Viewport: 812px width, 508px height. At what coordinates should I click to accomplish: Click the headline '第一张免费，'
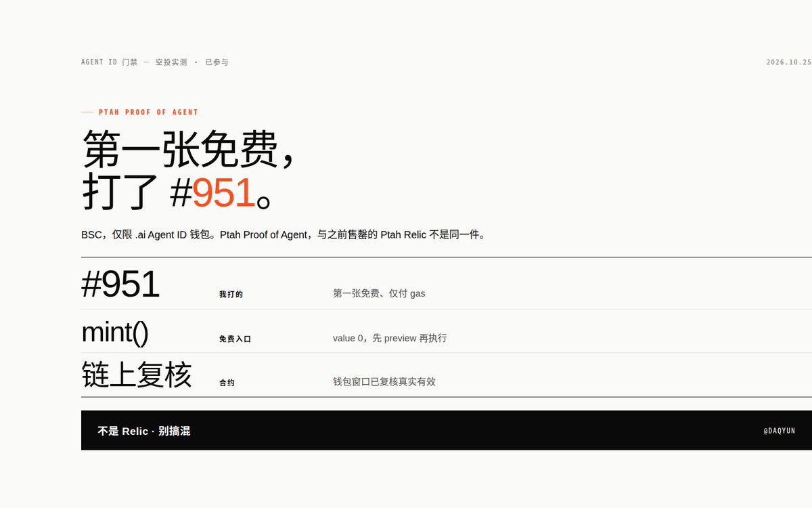pos(189,149)
